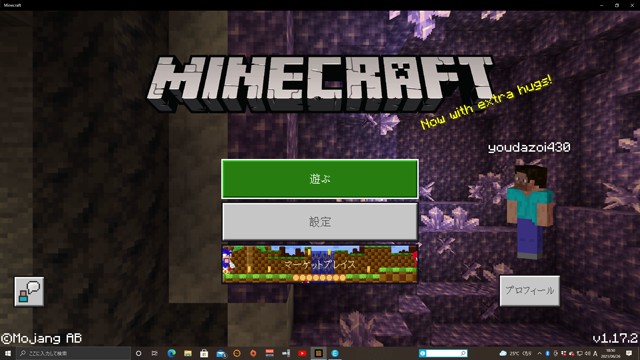Start the game with the green 遊ぶ button
Viewport: 640px width, 360px height.
click(320, 179)
